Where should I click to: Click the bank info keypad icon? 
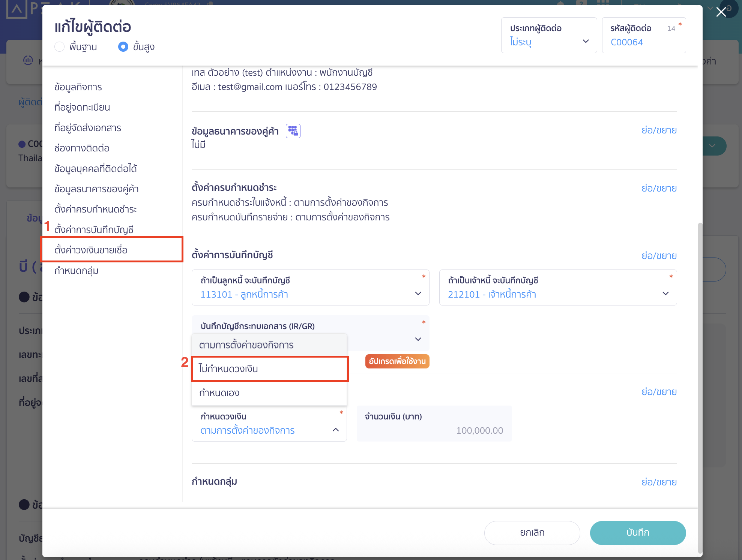click(293, 131)
